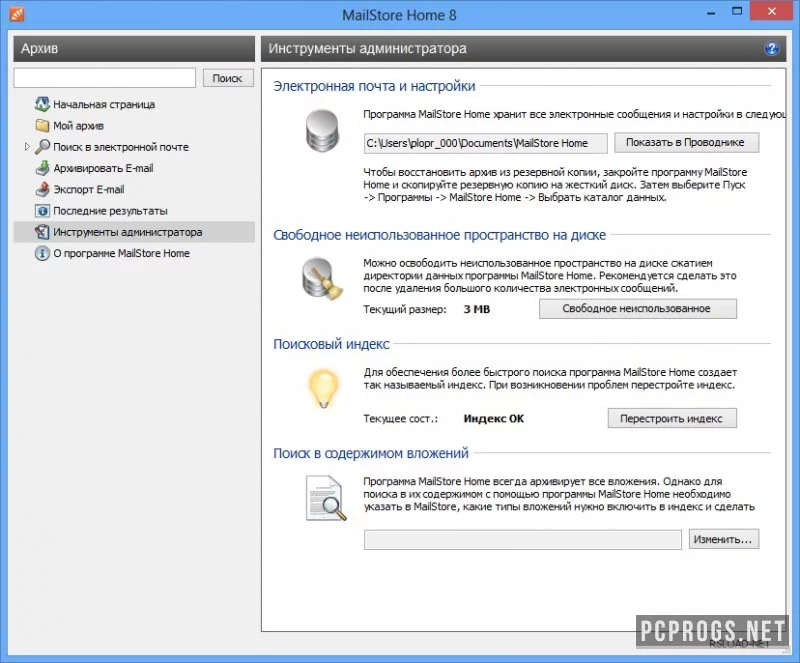Open О программе MailStore Home
Image resolution: width=800 pixels, height=663 pixels.
(x=121, y=253)
